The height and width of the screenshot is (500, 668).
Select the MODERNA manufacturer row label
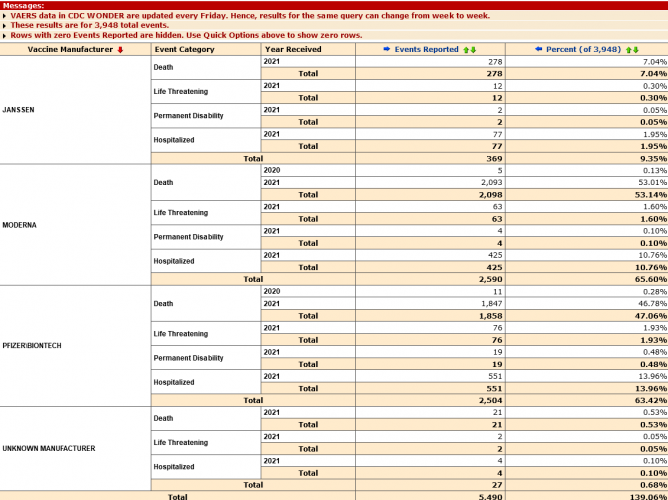[x=20, y=225]
